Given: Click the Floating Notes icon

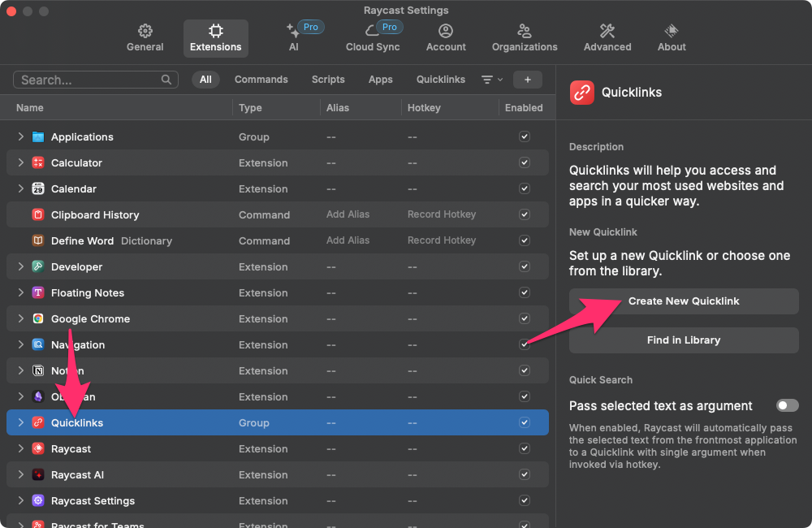Looking at the screenshot, I should point(38,292).
